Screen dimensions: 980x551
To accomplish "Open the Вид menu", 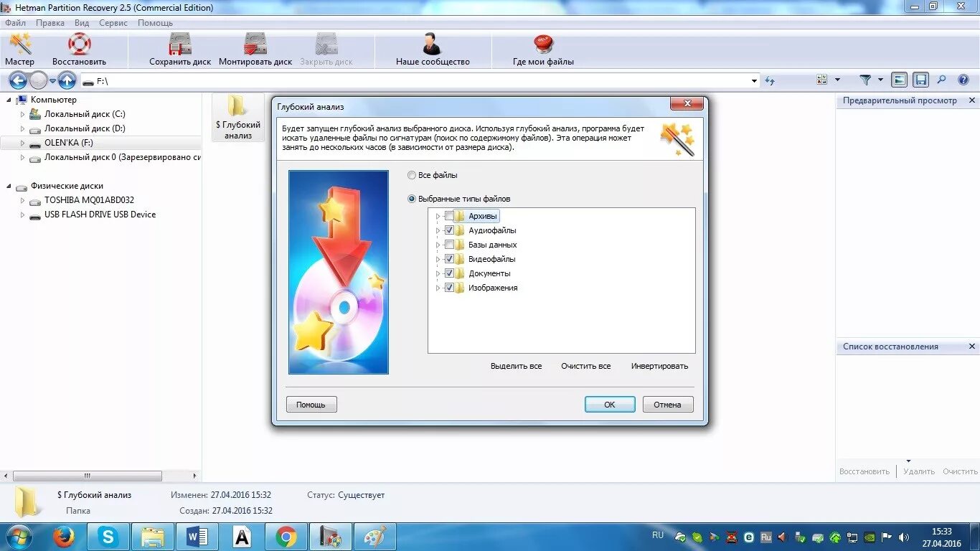I will 82,23.
